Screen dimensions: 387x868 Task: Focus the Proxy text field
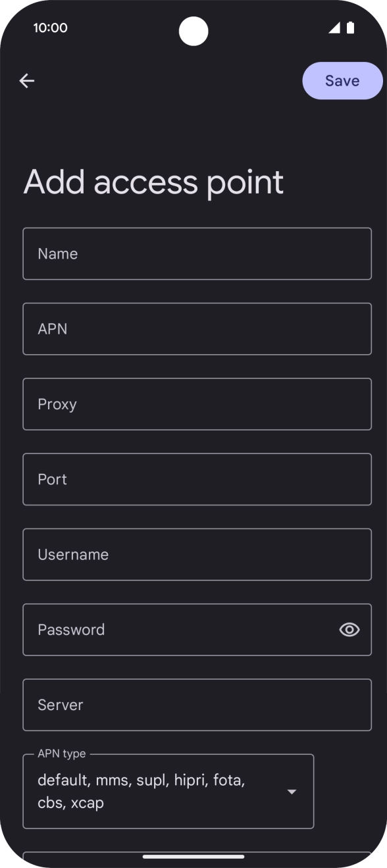pos(197,403)
